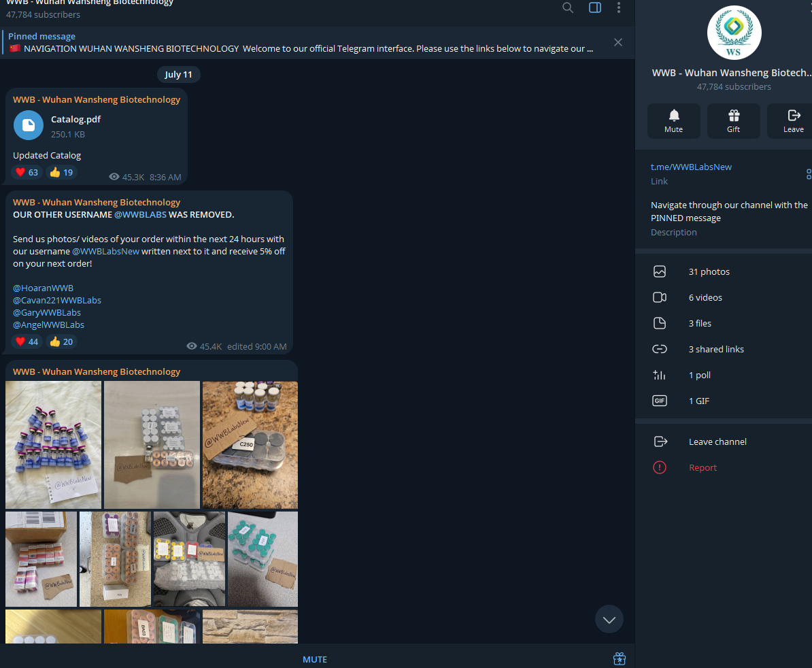The image size is (812, 668).
Task: Click the Catalog.pdf file name
Action: click(x=75, y=119)
